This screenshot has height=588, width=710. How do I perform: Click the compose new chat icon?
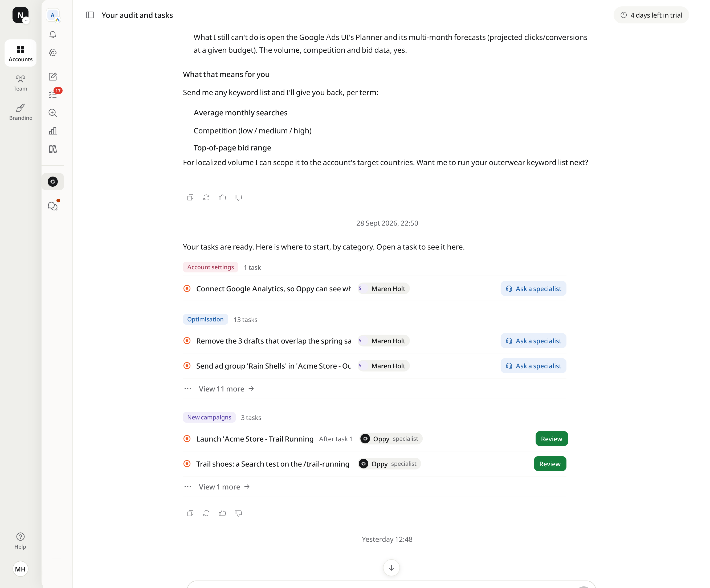coord(53,76)
